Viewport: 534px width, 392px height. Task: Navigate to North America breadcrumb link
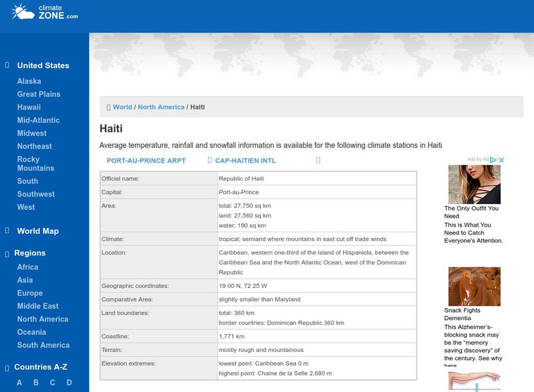(x=161, y=107)
